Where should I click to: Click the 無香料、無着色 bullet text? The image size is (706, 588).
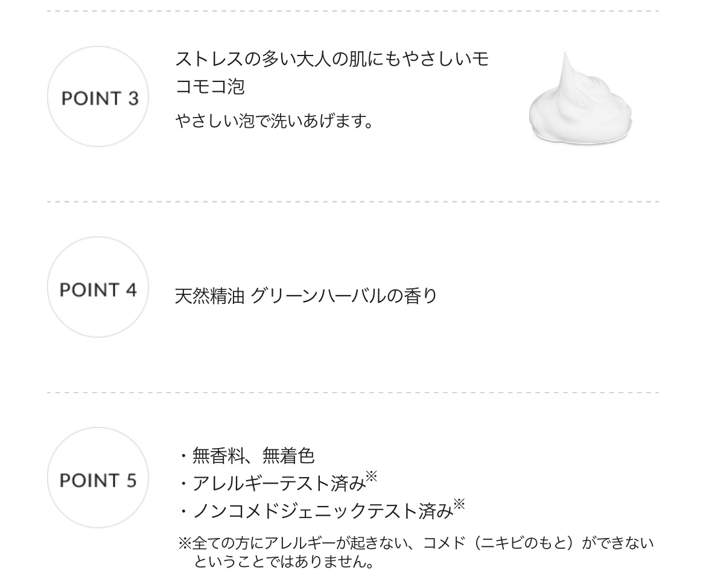click(x=253, y=456)
